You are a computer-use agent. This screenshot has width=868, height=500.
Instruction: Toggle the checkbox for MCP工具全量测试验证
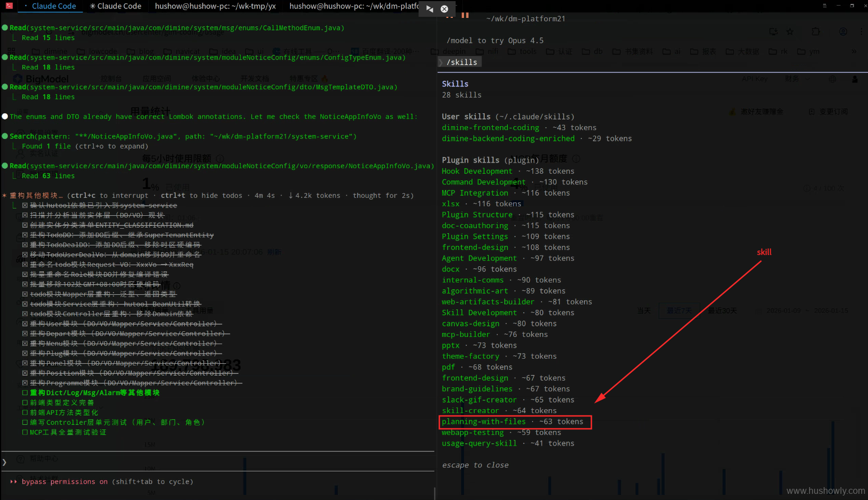coord(25,432)
